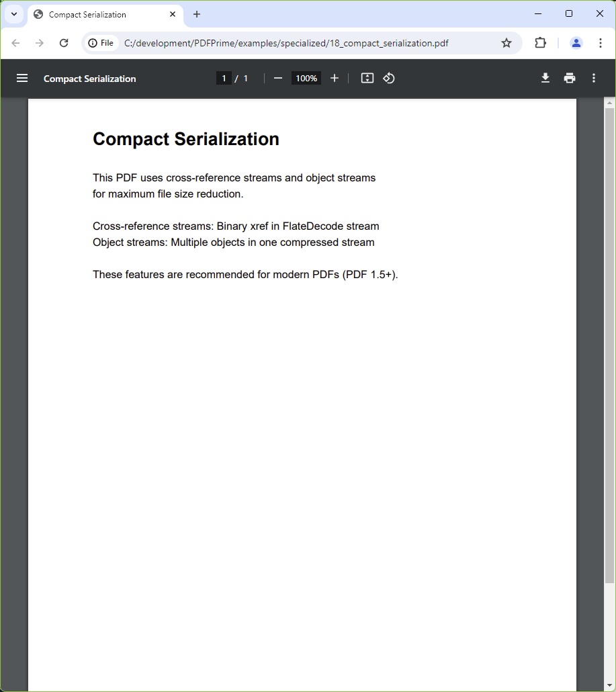Viewport: 616px width, 692px height.
Task: Zoom out using the minus icon
Action: pyautogui.click(x=277, y=78)
